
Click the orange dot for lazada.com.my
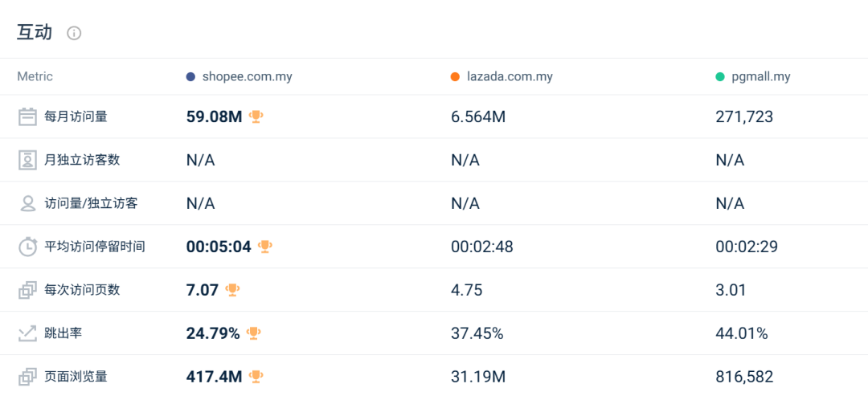point(455,77)
